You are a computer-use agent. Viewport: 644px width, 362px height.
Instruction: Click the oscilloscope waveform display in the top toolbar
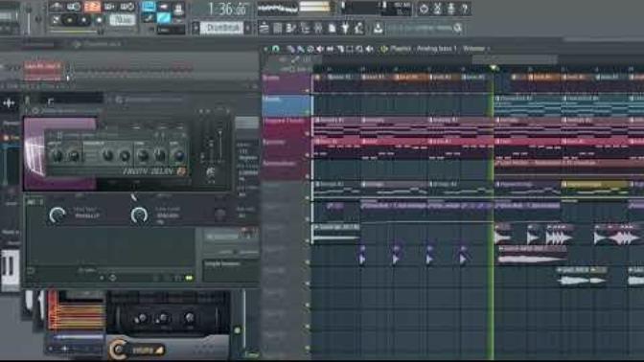click(x=277, y=9)
